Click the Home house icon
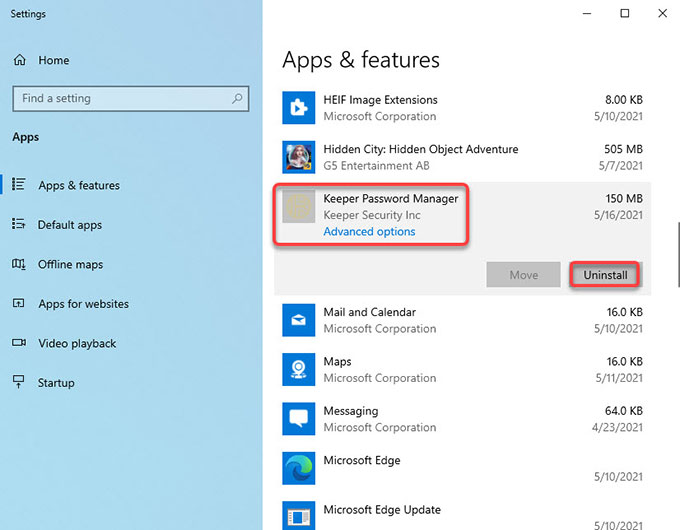This screenshot has width=680, height=530. pos(20,60)
